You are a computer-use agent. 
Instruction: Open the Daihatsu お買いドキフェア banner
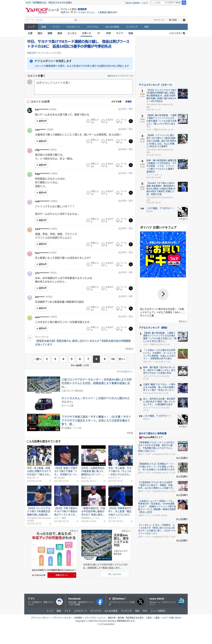163,254
